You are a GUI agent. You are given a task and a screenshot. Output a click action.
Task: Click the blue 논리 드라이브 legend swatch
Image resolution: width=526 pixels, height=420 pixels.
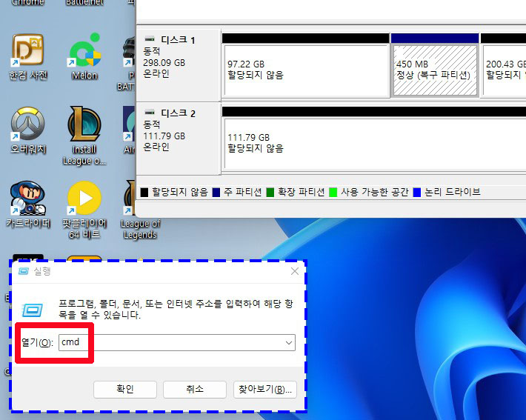417,193
